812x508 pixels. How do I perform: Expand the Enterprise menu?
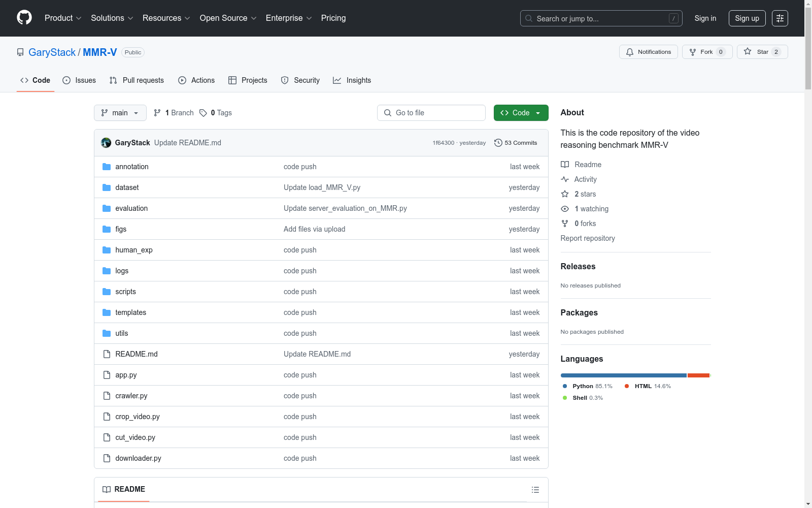pos(289,18)
